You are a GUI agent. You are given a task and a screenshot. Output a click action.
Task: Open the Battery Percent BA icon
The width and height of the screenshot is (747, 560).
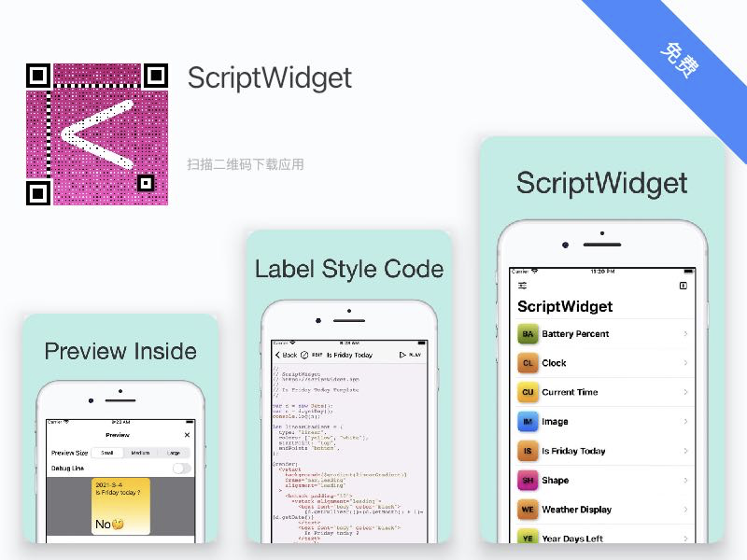528,334
